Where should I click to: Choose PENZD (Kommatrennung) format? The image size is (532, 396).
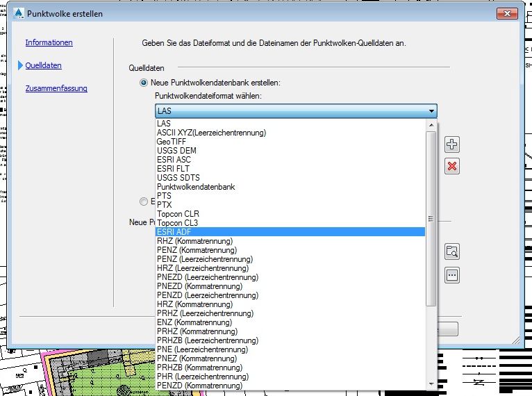click(290, 386)
